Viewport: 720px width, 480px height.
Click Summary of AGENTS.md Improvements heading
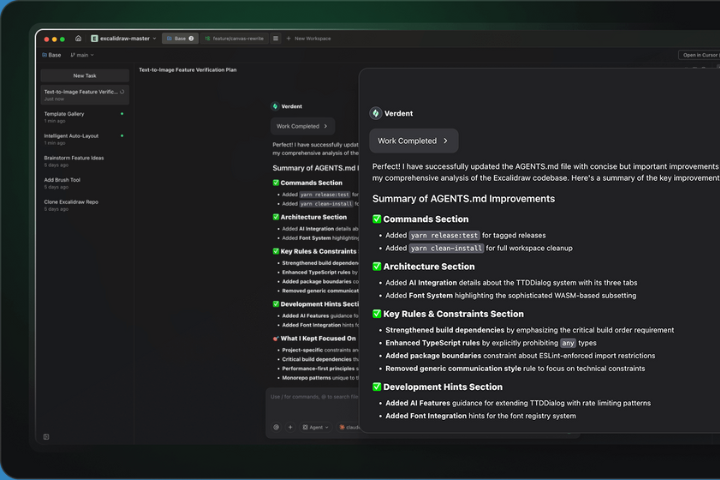[x=463, y=199]
